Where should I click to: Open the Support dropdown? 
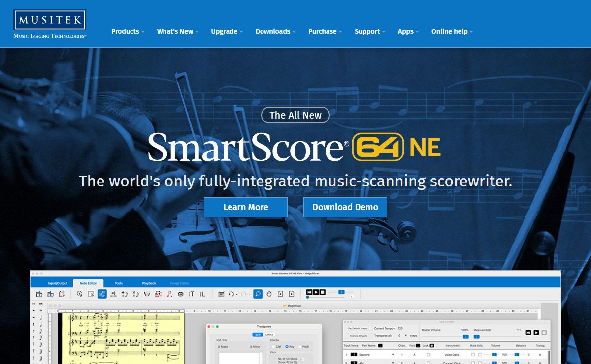(x=370, y=31)
